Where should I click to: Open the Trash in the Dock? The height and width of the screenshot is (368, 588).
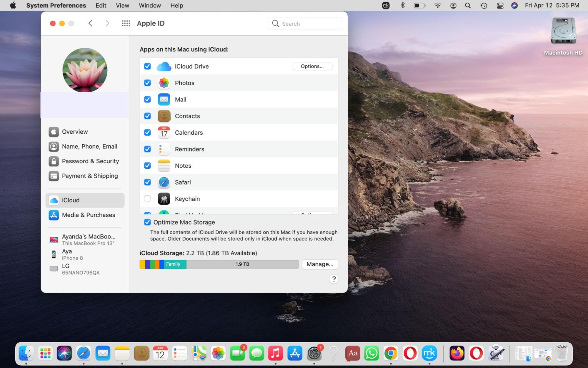(562, 353)
